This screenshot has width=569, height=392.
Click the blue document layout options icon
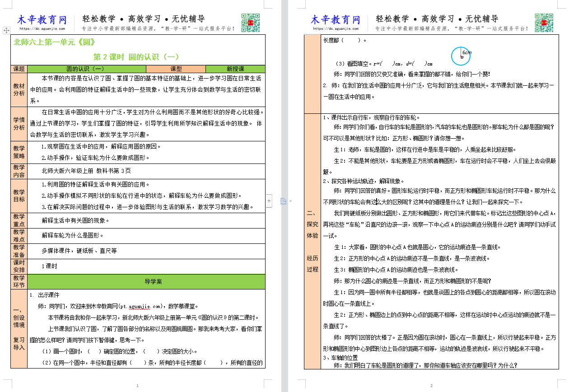284,201
